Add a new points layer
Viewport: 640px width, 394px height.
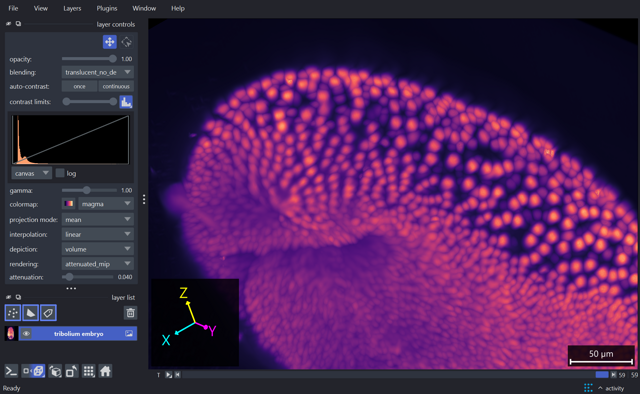(x=13, y=313)
